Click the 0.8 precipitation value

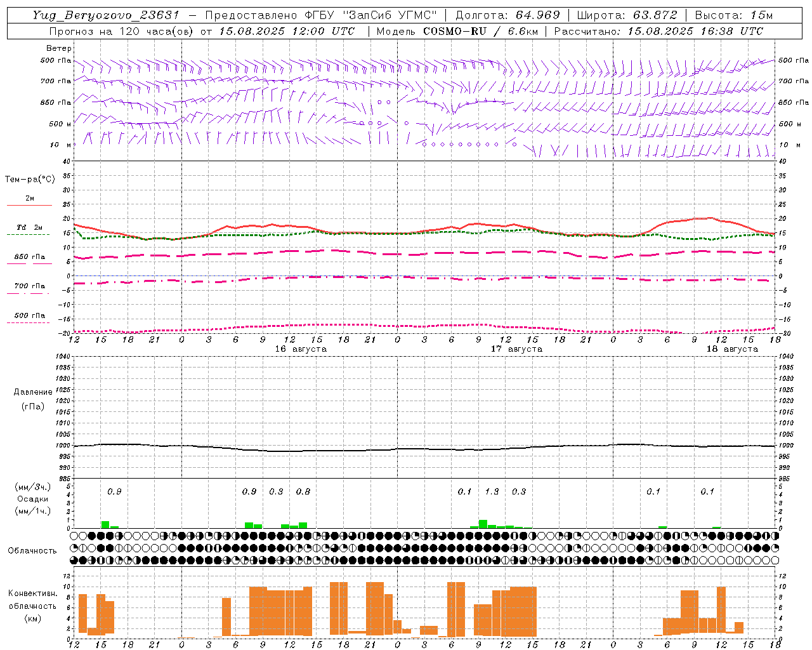tap(303, 491)
